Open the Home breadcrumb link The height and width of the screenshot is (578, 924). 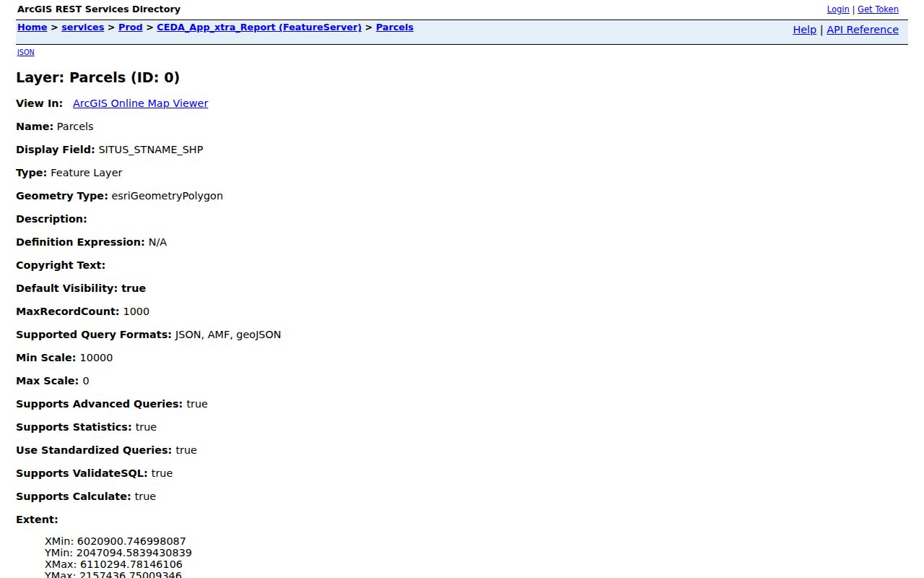click(32, 27)
